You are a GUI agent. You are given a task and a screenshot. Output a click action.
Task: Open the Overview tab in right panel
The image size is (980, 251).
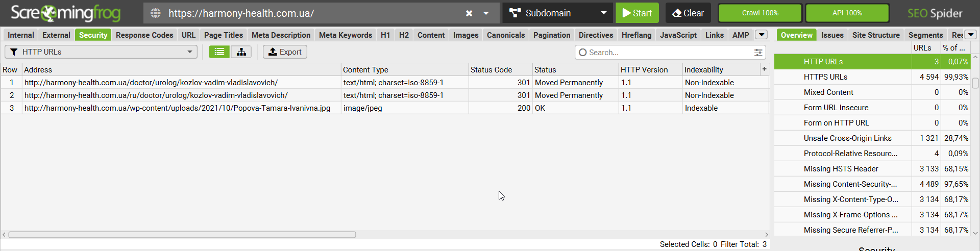pyautogui.click(x=796, y=35)
